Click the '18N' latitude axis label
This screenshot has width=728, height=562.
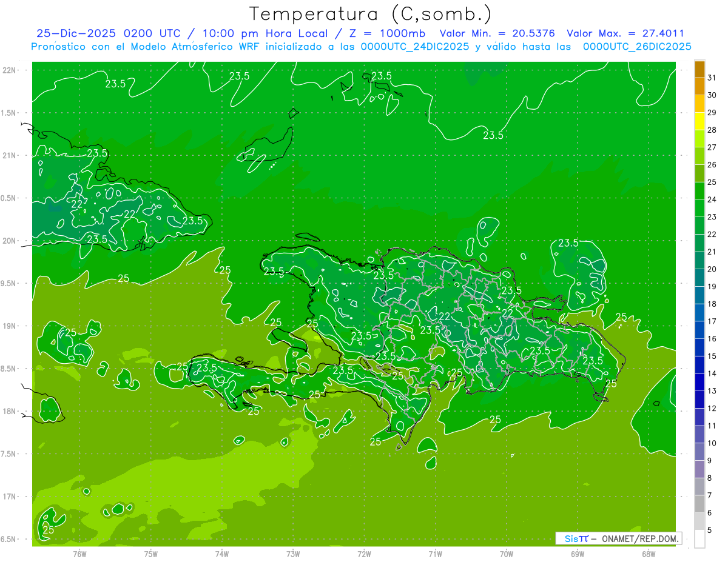pyautogui.click(x=9, y=411)
